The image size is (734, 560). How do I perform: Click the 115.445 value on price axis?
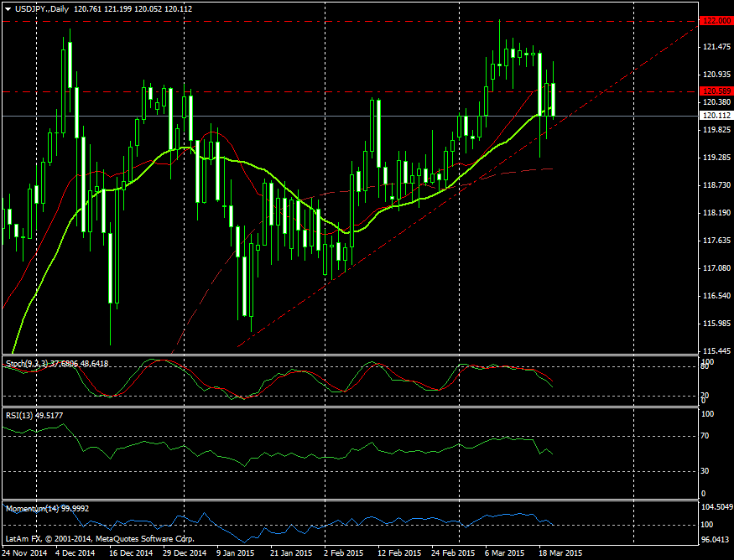tap(714, 351)
